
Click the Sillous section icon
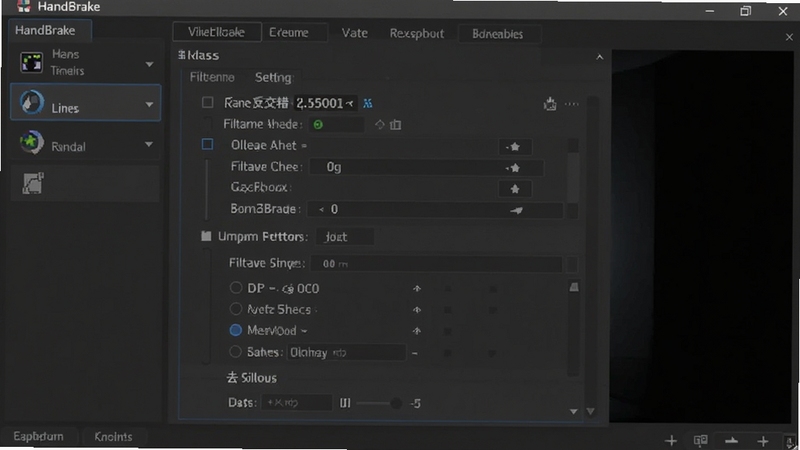[232, 378]
